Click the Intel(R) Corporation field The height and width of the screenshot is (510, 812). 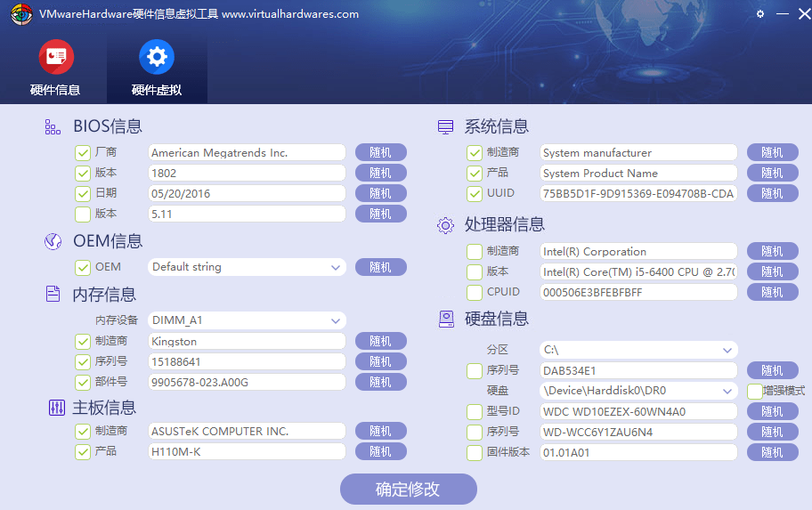[x=638, y=251]
